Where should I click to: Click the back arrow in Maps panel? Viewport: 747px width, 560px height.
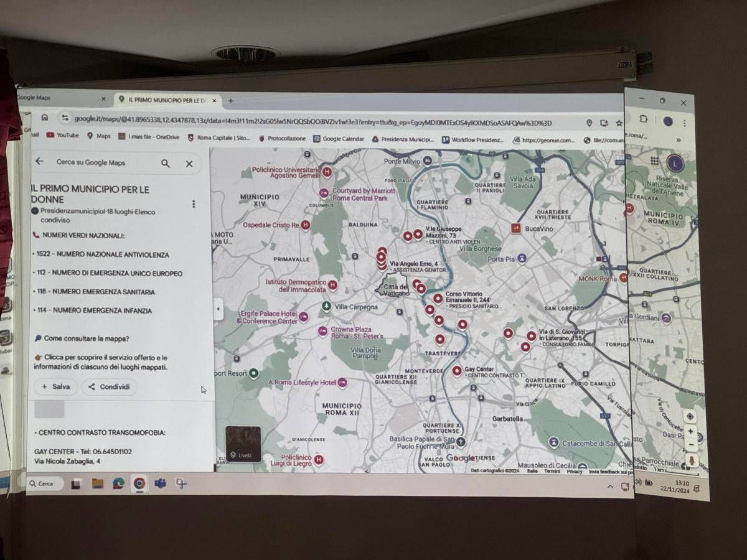39,161
